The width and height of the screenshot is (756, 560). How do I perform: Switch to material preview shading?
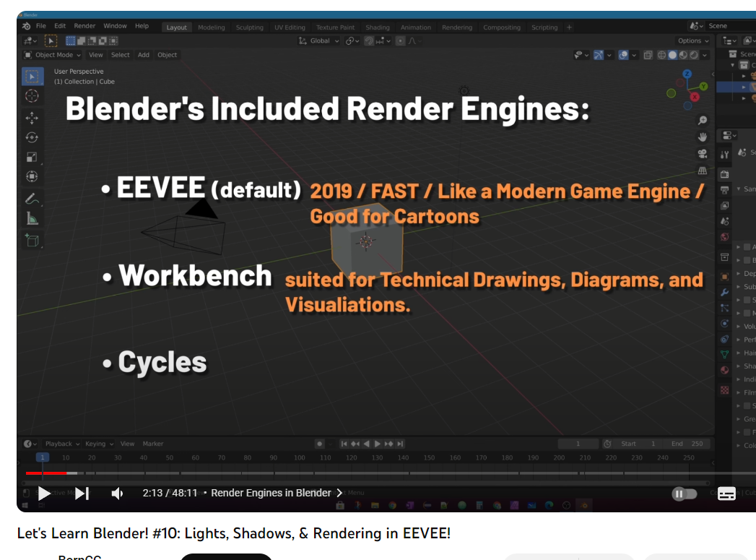pyautogui.click(x=683, y=55)
